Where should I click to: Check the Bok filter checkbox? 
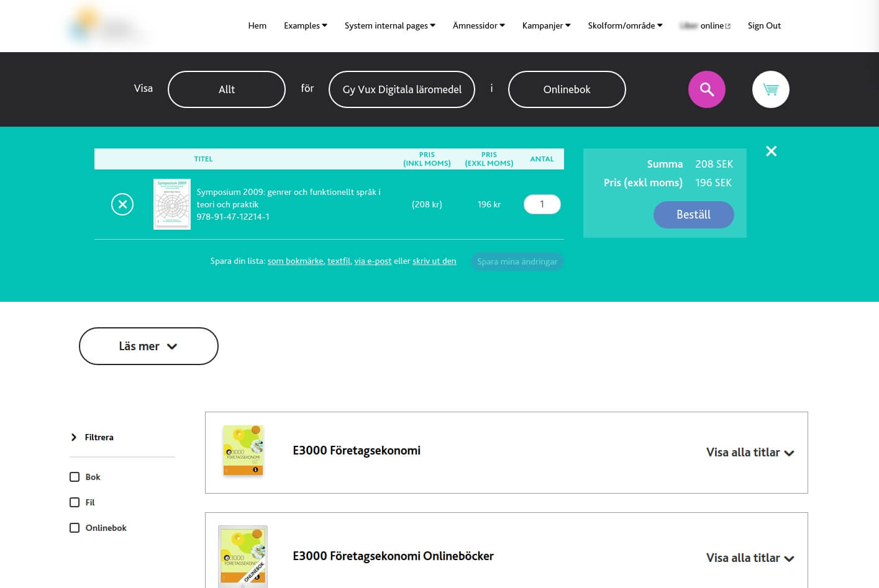(75, 477)
